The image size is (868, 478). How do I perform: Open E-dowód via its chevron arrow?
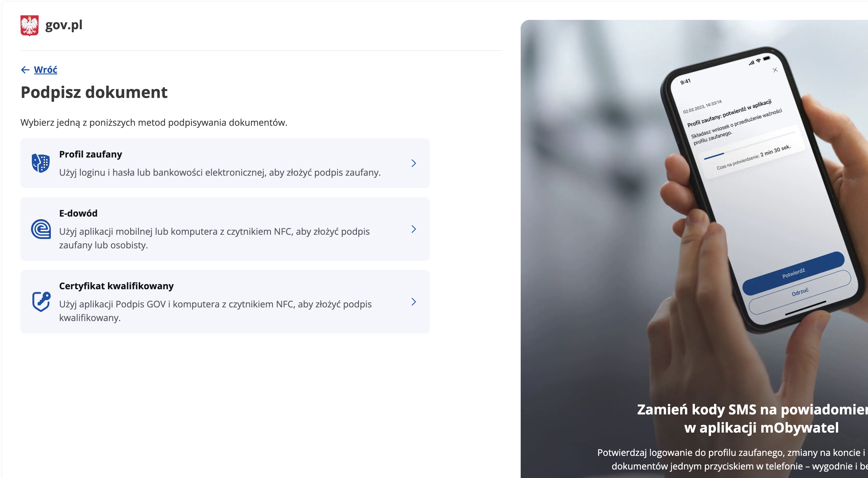tap(414, 229)
